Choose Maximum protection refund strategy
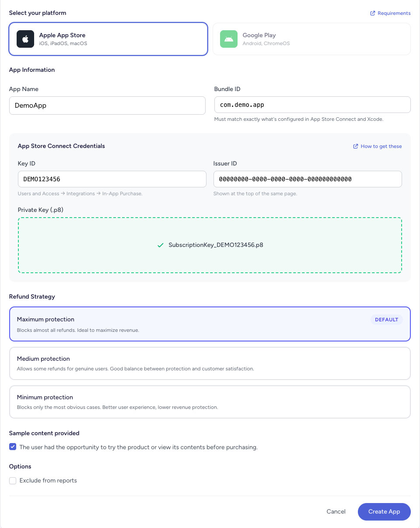The image size is (420, 528). pyautogui.click(x=210, y=324)
